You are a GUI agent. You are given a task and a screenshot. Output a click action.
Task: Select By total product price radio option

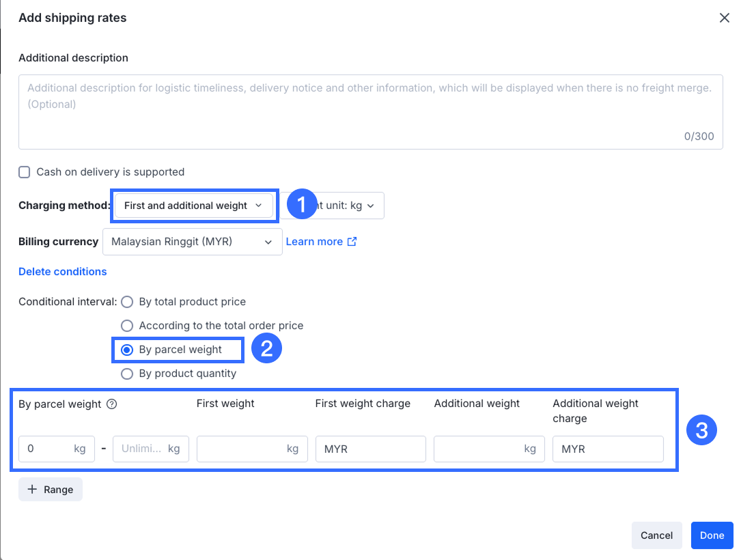[127, 302]
